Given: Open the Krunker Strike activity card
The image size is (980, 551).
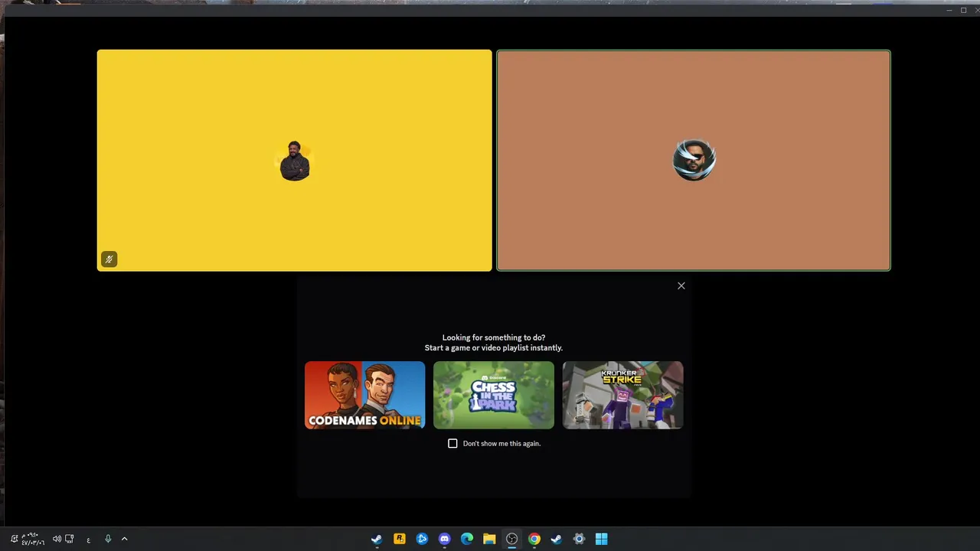Looking at the screenshot, I should [x=622, y=395].
